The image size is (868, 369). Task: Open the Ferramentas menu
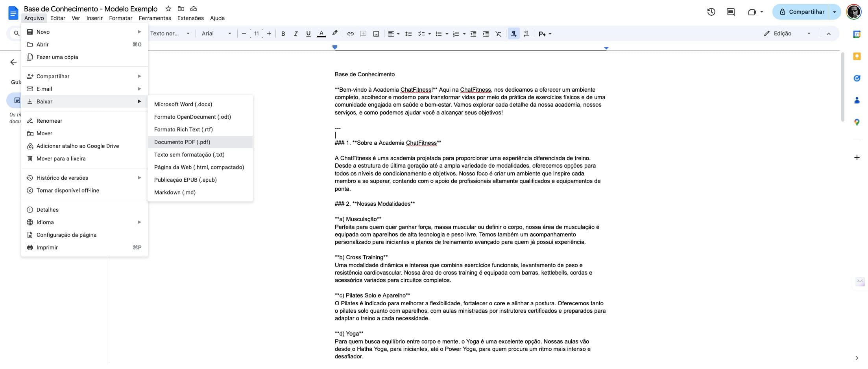155,18
